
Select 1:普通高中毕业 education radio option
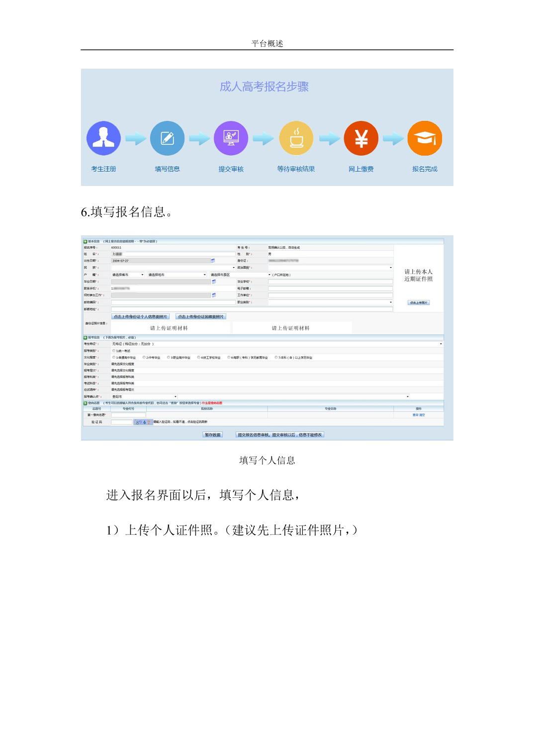[x=114, y=358]
